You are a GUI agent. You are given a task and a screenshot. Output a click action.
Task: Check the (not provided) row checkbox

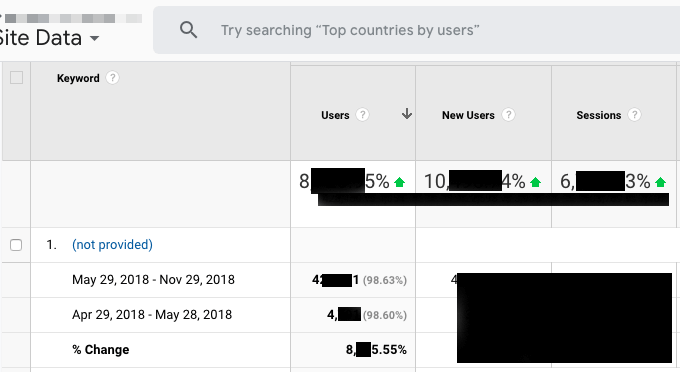(16, 245)
